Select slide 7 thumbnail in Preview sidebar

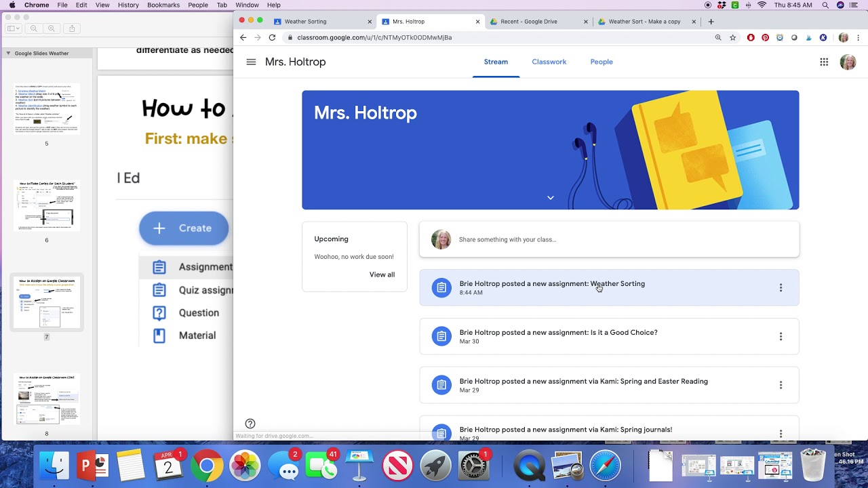tap(47, 302)
